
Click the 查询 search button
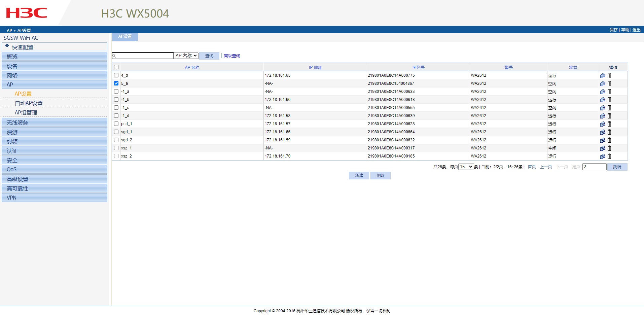pos(209,56)
